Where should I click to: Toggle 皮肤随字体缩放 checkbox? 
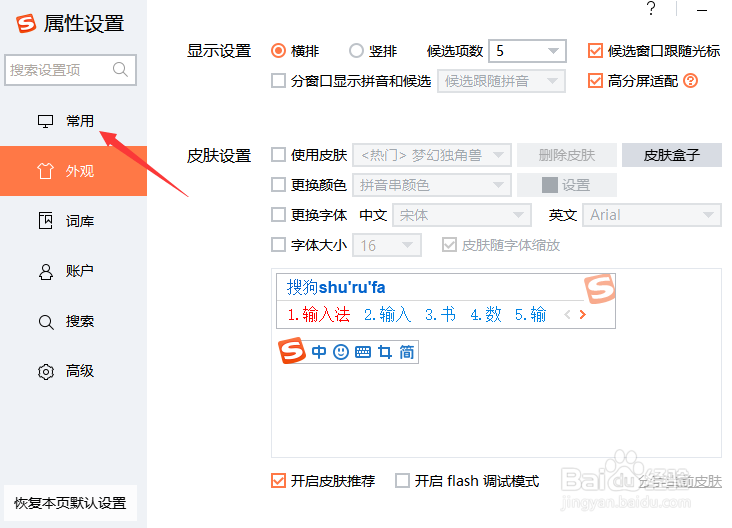pos(449,245)
